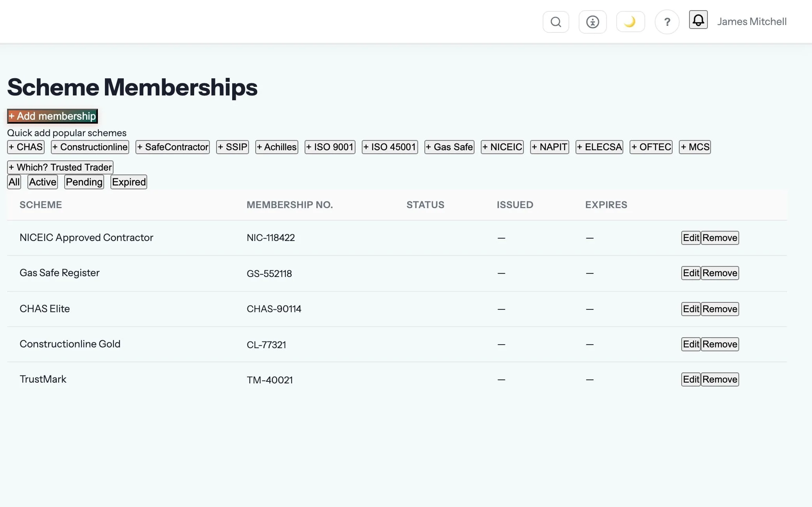812x507 pixels.
Task: Quick add ISO 45001 scheme
Action: (390, 147)
